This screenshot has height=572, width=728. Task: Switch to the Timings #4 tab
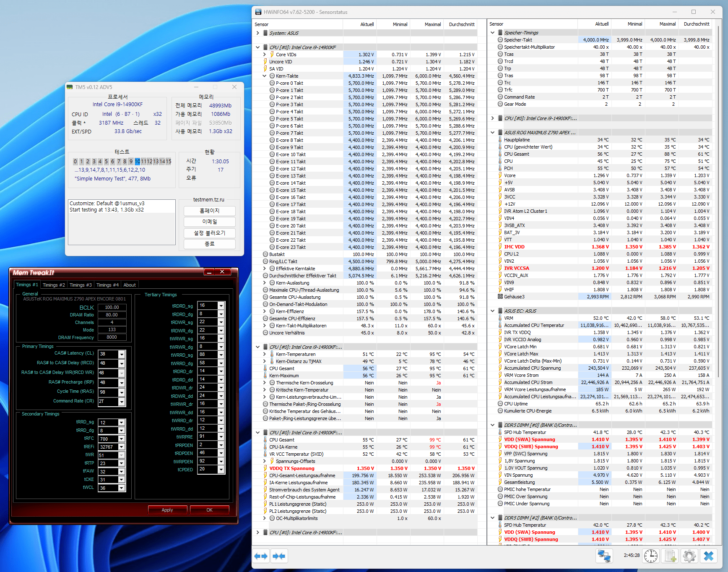(x=107, y=285)
